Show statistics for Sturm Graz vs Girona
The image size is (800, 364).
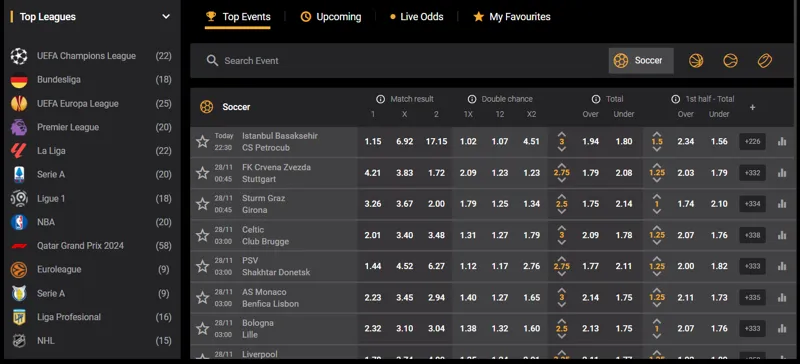pos(782,204)
